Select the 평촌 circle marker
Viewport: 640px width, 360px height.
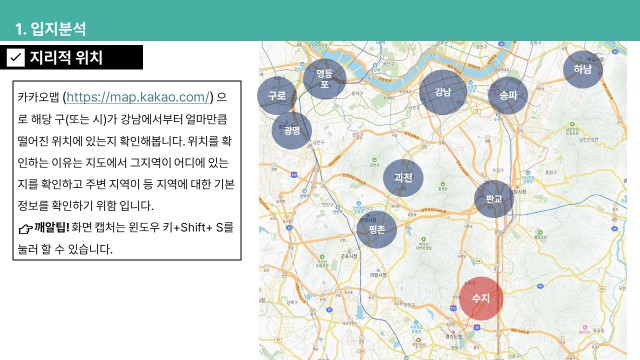point(377,229)
